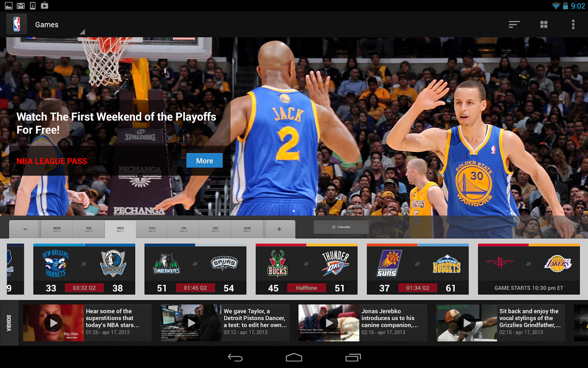The width and height of the screenshot is (588, 368).
Task: Tap the Android back button
Action: tap(235, 358)
